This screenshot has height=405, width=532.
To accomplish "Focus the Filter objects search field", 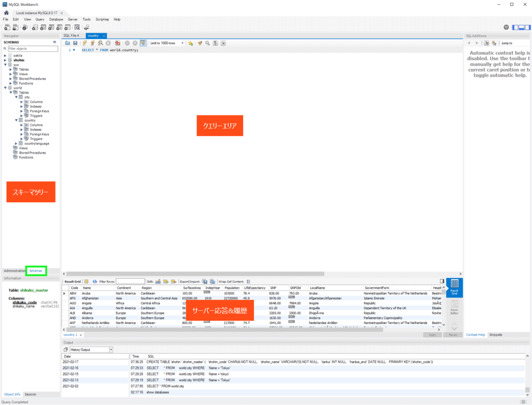I will (x=33, y=48).
